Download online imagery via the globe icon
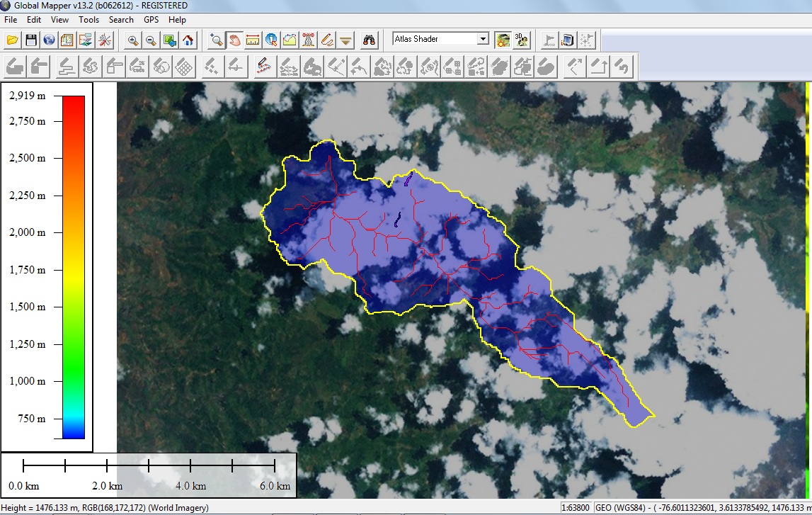The height and width of the screenshot is (515, 812). [x=48, y=40]
